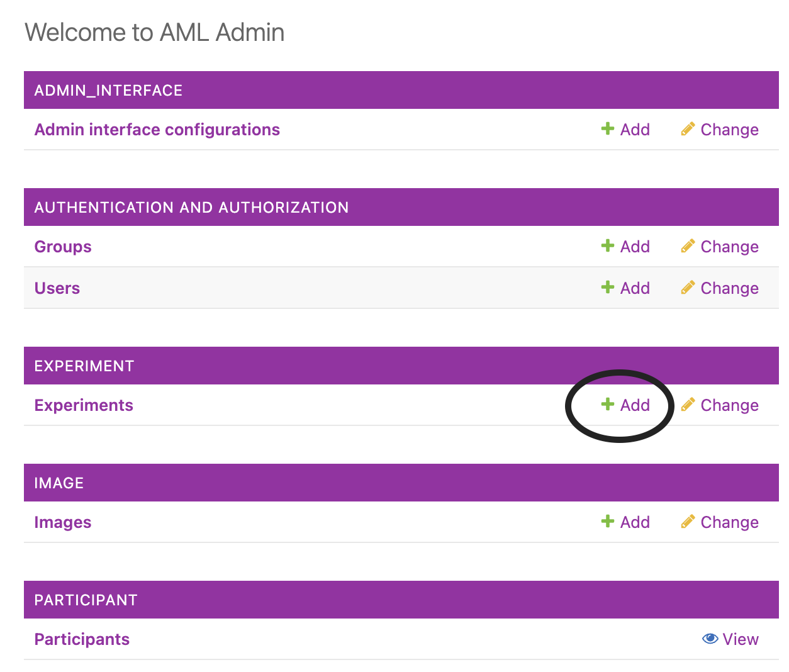This screenshot has width=789, height=672.
Task: Select the Authentication and Authorization section header
Action: tap(191, 208)
